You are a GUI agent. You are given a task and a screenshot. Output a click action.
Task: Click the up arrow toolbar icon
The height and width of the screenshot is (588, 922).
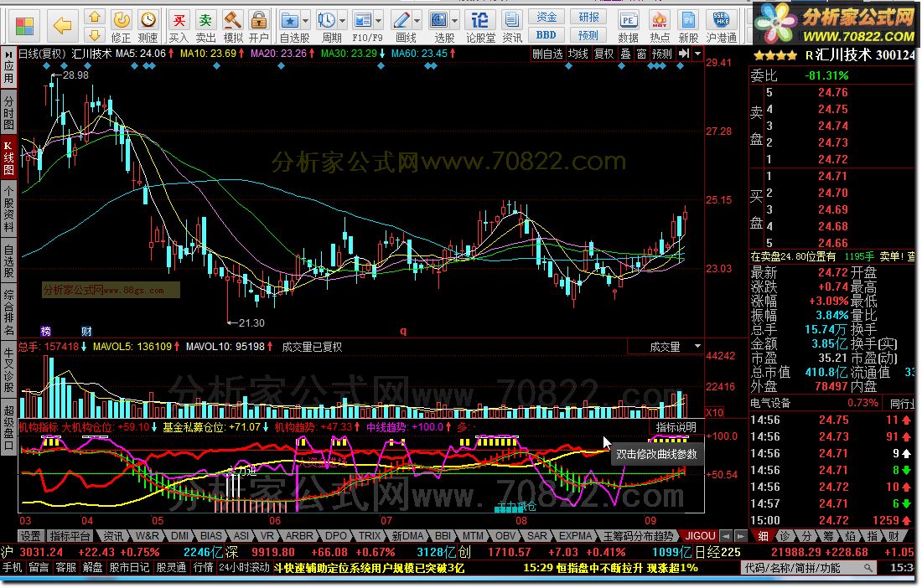[x=94, y=17]
